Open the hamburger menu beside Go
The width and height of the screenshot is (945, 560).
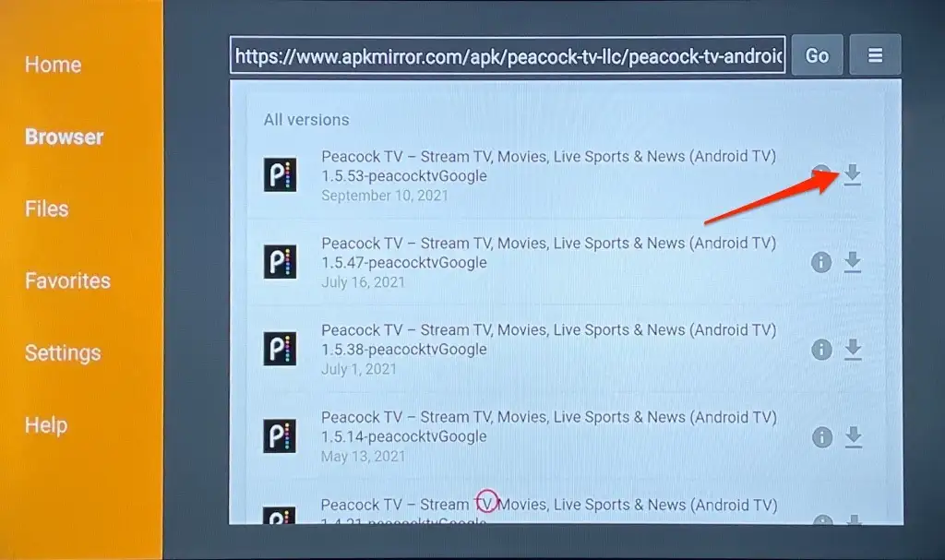[x=875, y=54]
